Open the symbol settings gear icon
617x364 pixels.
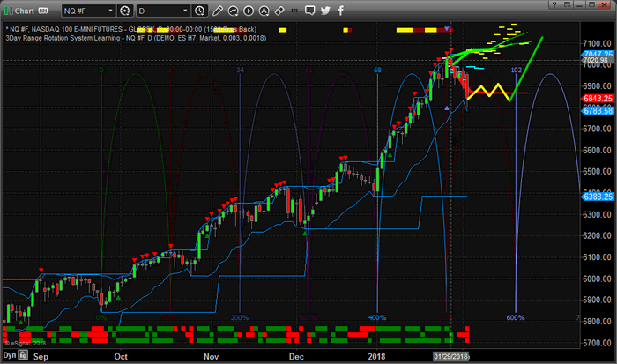point(125,11)
